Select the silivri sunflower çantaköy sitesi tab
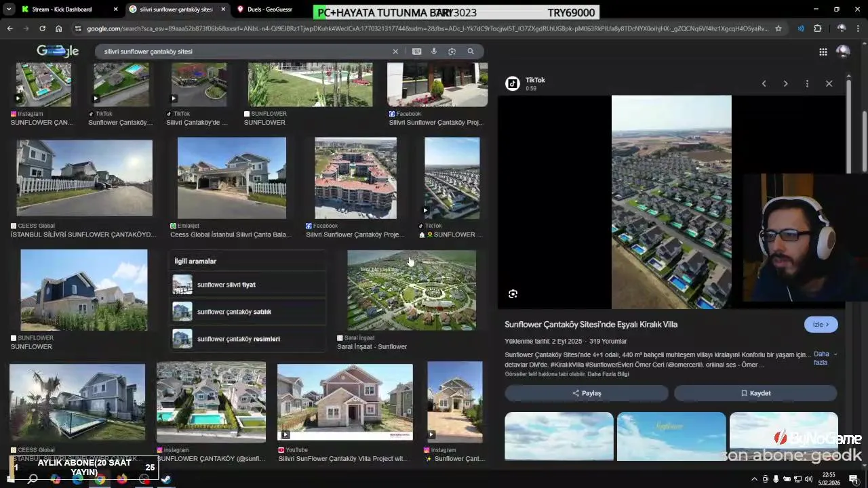This screenshot has width=868, height=488. pos(176,9)
